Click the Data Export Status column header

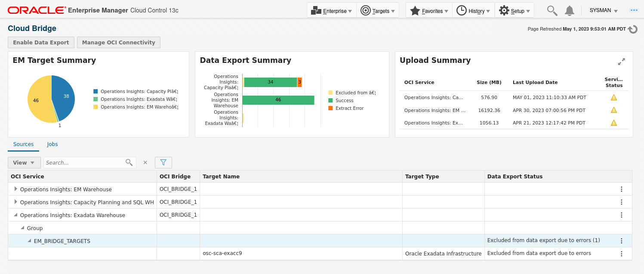coord(558,176)
